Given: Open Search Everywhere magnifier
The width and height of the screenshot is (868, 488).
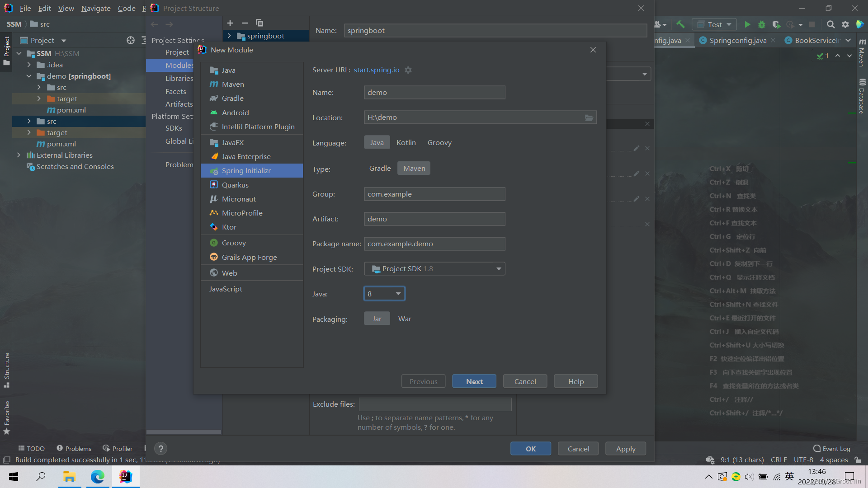Looking at the screenshot, I should (x=830, y=24).
